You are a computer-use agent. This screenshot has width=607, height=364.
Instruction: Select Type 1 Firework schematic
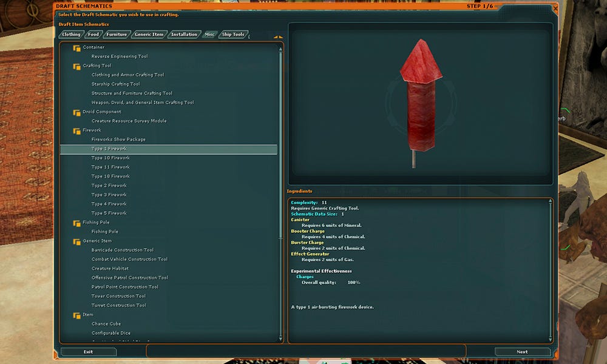tap(169, 149)
